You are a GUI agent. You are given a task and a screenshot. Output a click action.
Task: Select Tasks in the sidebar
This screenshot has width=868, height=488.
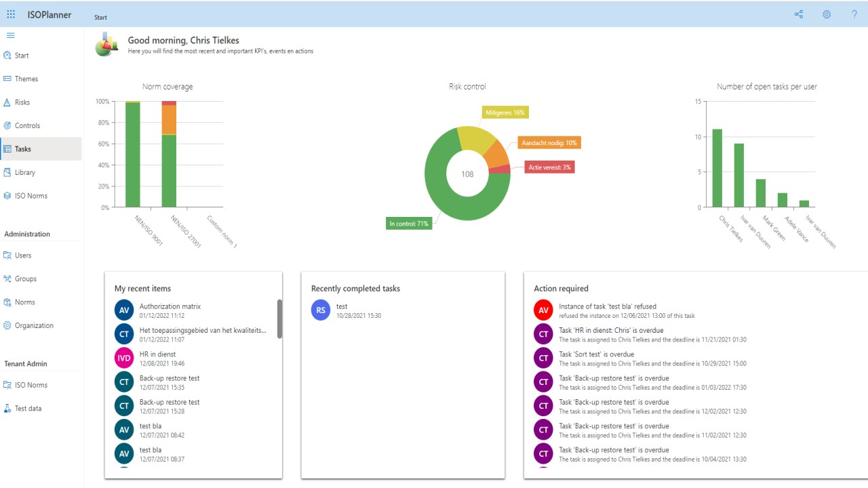(x=41, y=149)
